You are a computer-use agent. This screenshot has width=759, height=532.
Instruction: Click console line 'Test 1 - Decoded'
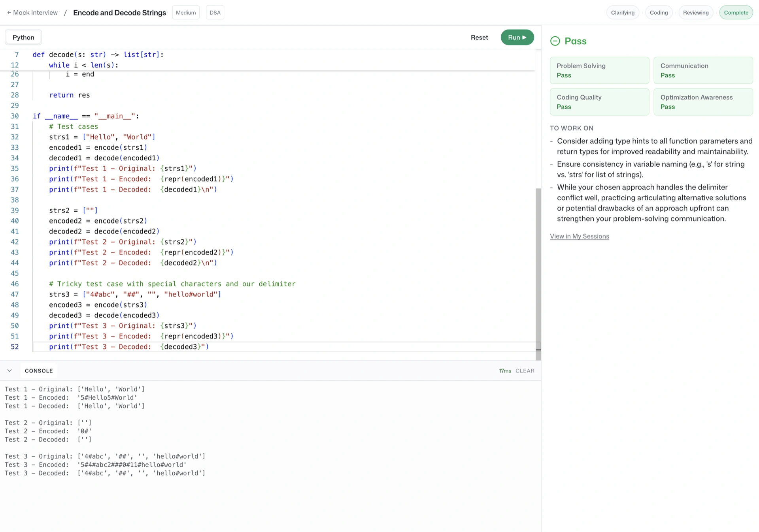pyautogui.click(x=75, y=406)
